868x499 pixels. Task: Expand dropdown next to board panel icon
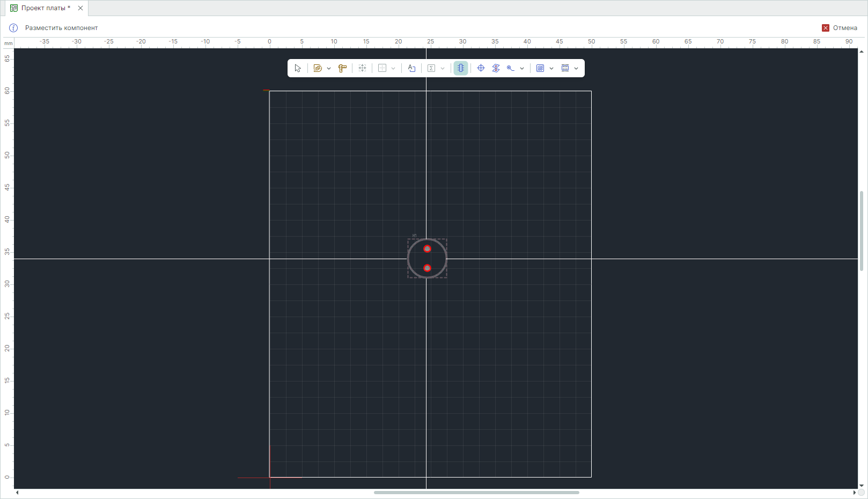(x=576, y=69)
